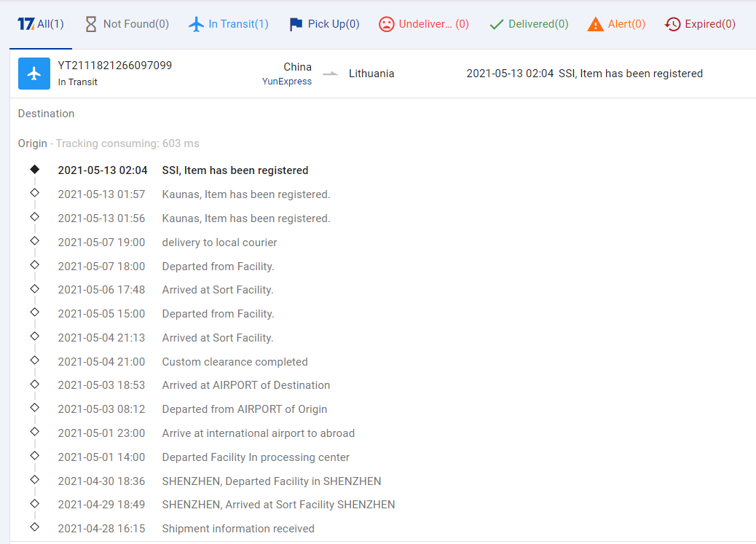Click the orange warning Alert icon
The height and width of the screenshot is (544, 756).
click(x=596, y=24)
